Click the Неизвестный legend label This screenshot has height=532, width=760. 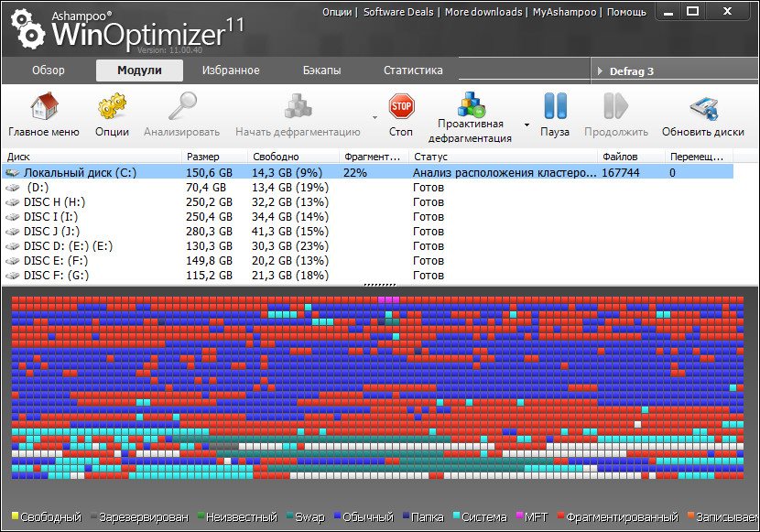pyautogui.click(x=242, y=517)
